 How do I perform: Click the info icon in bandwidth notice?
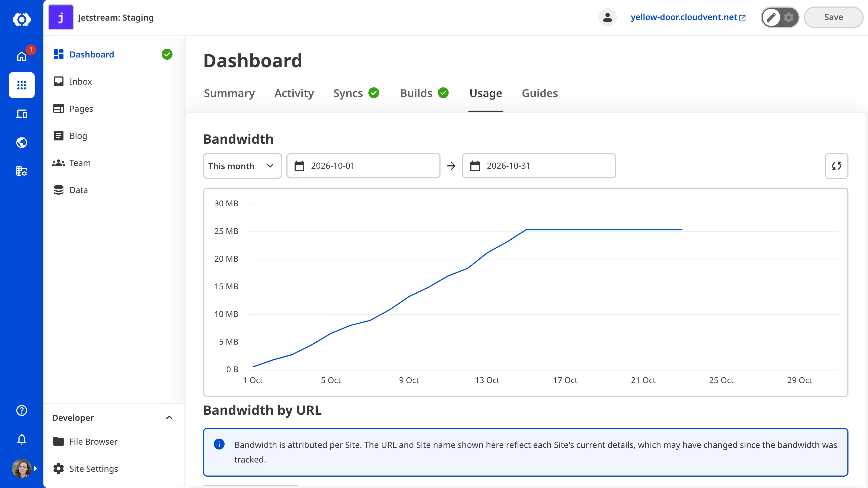pos(219,444)
